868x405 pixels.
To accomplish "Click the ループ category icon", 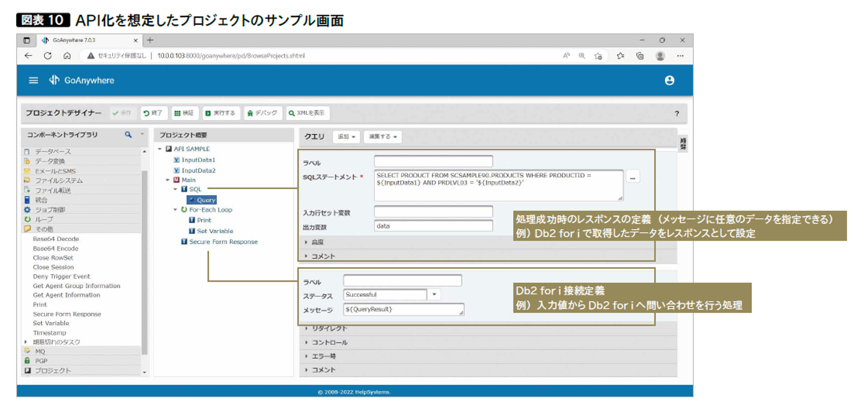I will (x=27, y=219).
